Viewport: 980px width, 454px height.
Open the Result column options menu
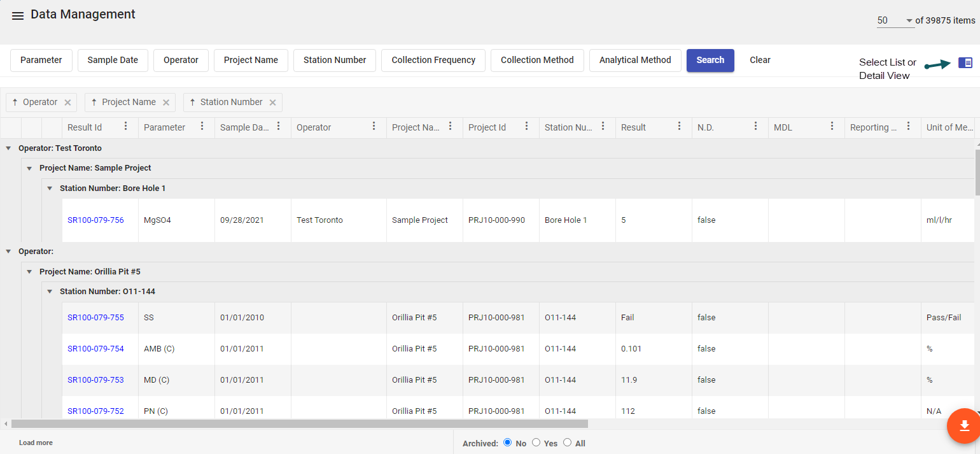[680, 127]
